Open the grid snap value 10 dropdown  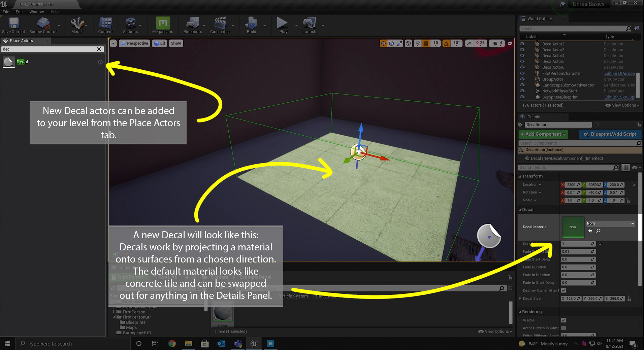[436, 43]
